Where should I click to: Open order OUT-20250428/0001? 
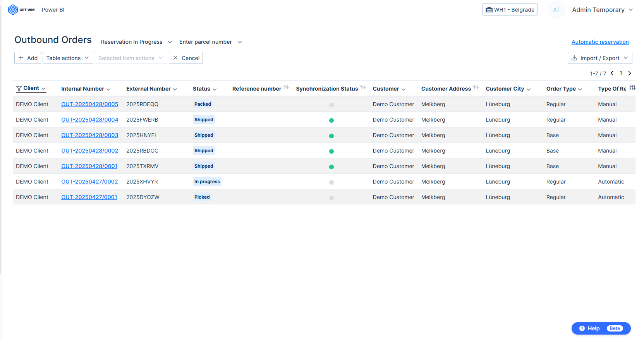click(x=89, y=166)
